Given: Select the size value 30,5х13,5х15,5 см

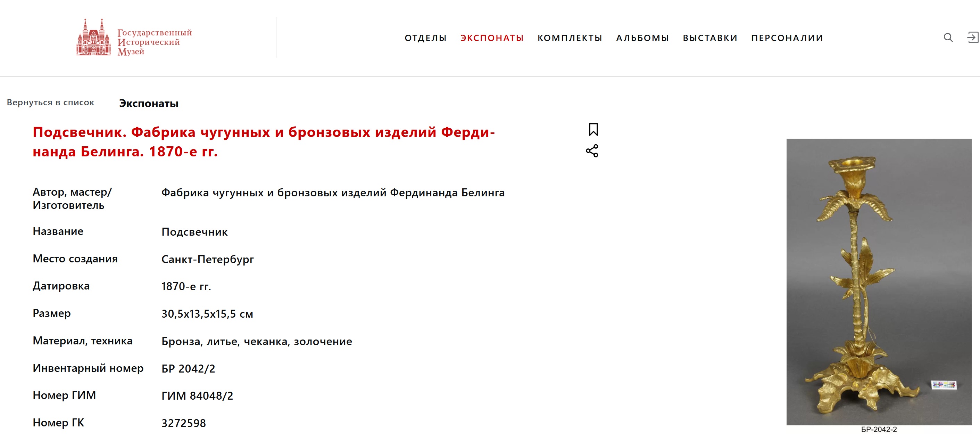Looking at the screenshot, I should point(207,314).
